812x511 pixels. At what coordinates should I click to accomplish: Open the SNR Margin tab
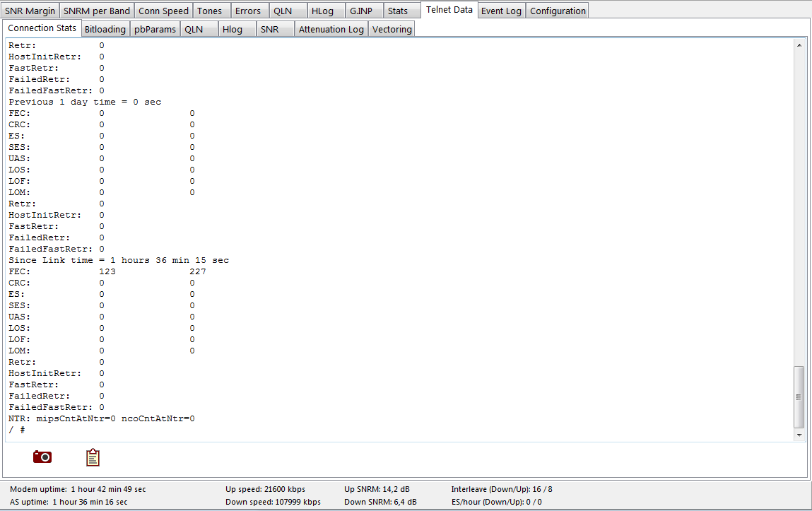pos(30,11)
